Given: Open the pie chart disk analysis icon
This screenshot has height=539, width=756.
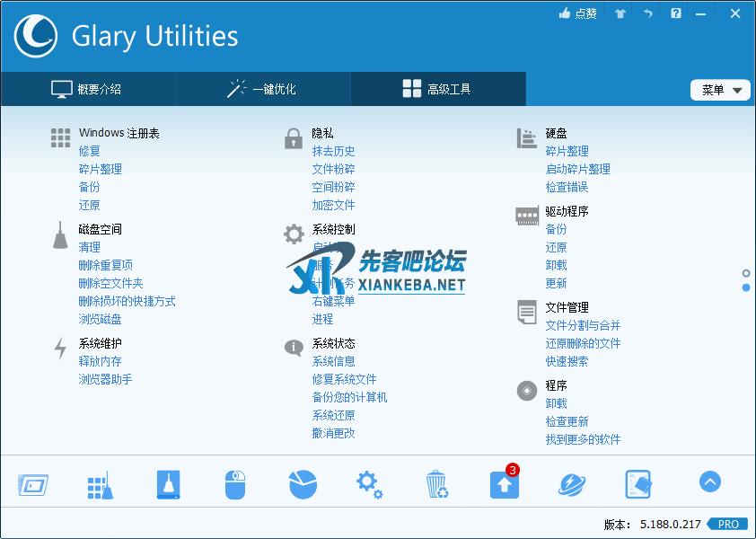Looking at the screenshot, I should click(x=303, y=485).
